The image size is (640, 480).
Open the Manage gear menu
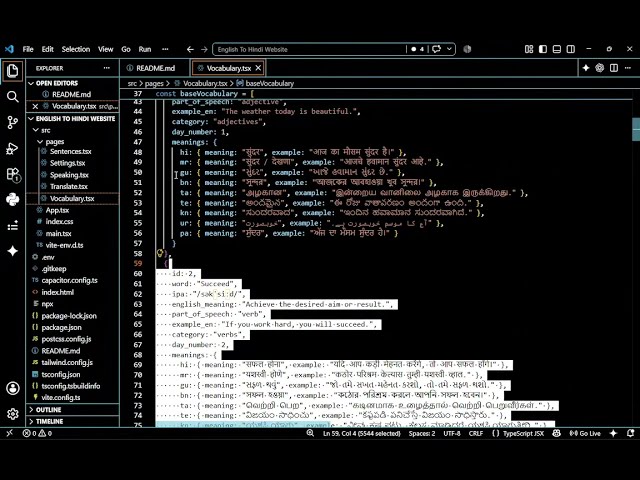click(x=13, y=414)
